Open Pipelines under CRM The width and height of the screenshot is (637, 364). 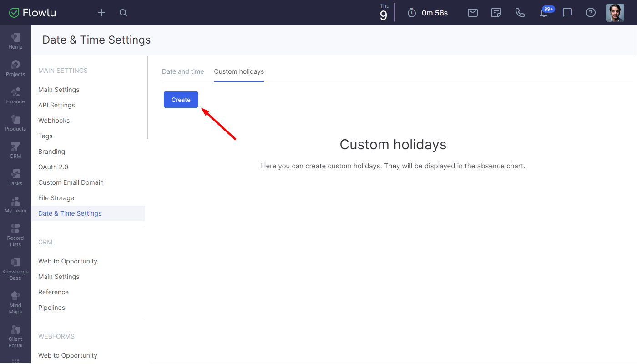tap(51, 308)
